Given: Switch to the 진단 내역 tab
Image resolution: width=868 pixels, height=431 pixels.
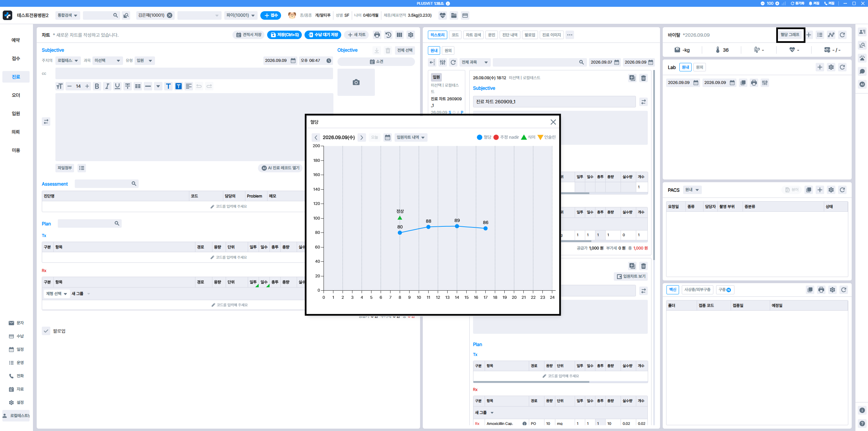Looking at the screenshot, I should point(509,35).
